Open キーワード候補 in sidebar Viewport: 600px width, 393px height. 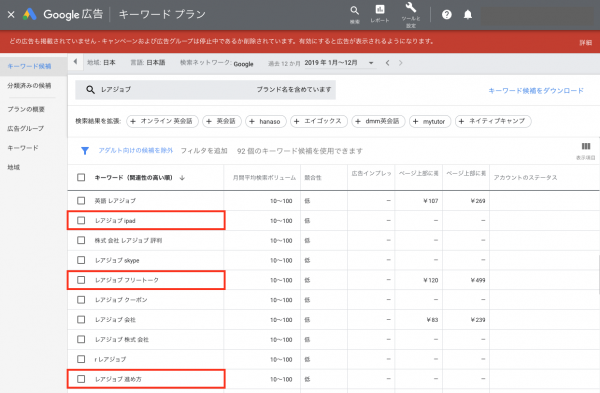coord(29,66)
